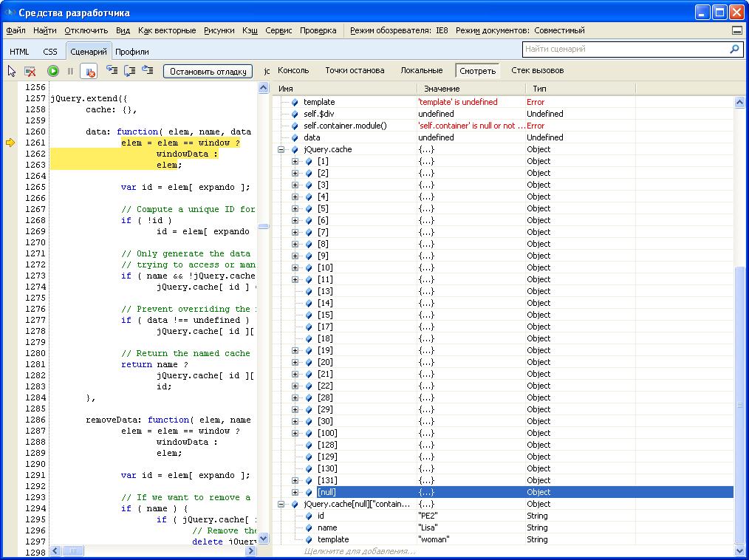This screenshot has width=749, height=560.
Task: Select the element-by-click arrow tool
Action: pyautogui.click(x=12, y=71)
